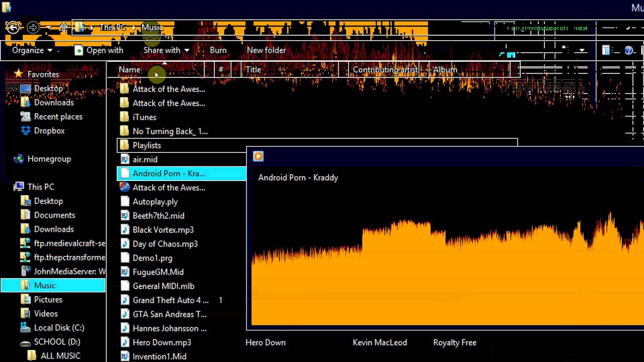Click the Grand Theft Auto 4 ... music icon

[125, 300]
